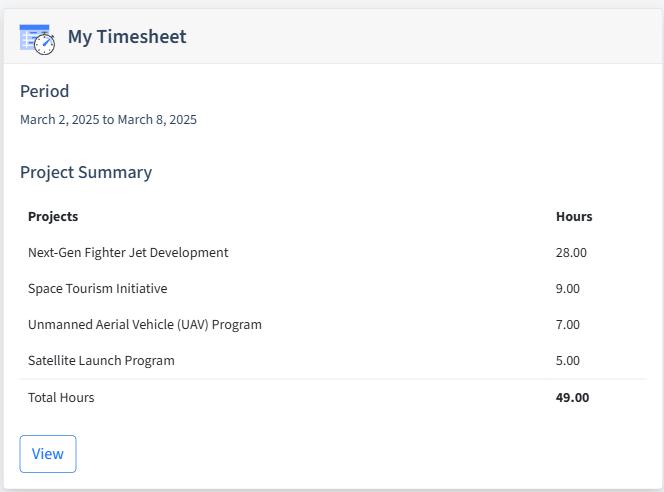Click the Hours column header

tap(574, 216)
